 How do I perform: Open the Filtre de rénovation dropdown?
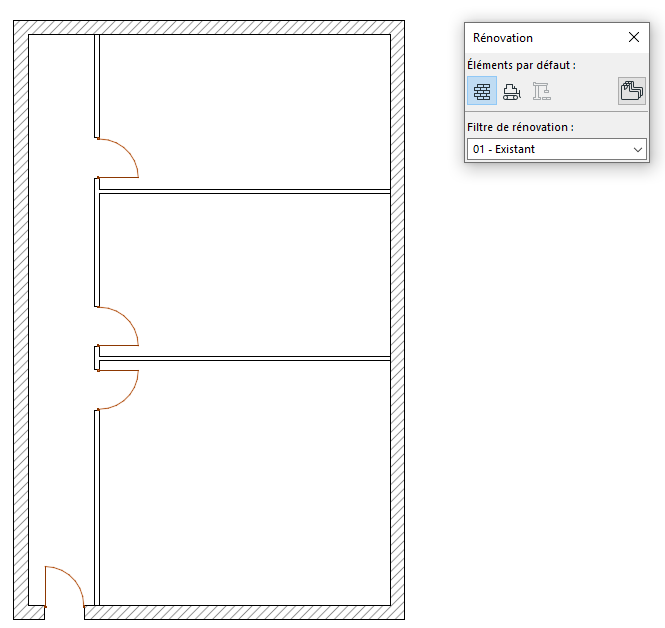[x=556, y=149]
